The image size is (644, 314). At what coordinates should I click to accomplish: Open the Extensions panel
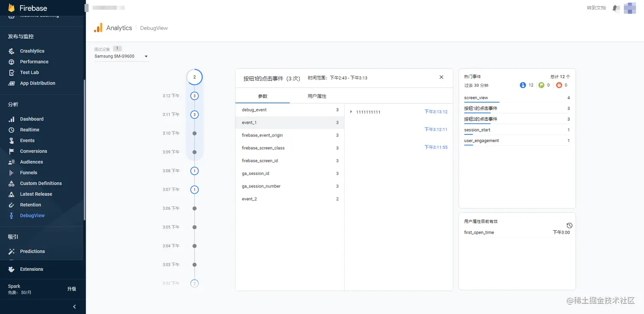tap(31, 269)
